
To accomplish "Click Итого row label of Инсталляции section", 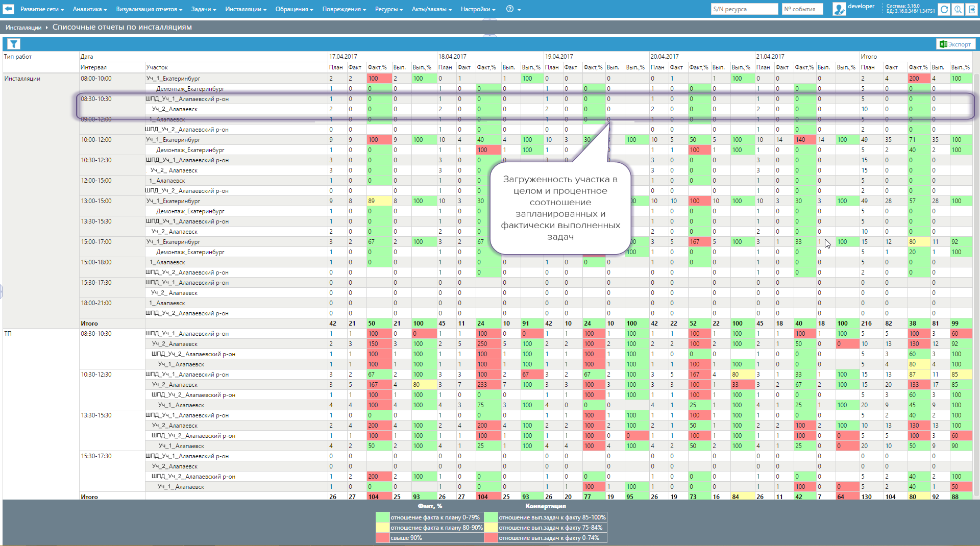I will tap(89, 324).
